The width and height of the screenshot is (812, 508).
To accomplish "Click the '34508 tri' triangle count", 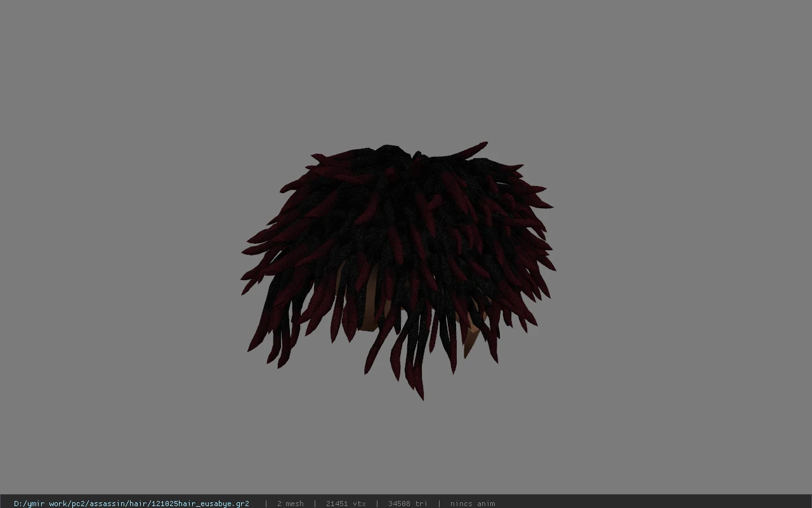I will (x=408, y=504).
